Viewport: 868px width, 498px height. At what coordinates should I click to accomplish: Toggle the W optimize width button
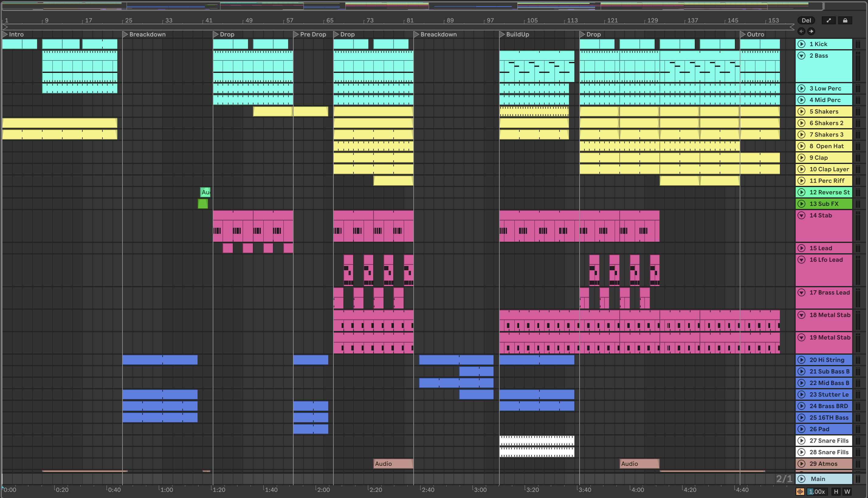(847, 492)
